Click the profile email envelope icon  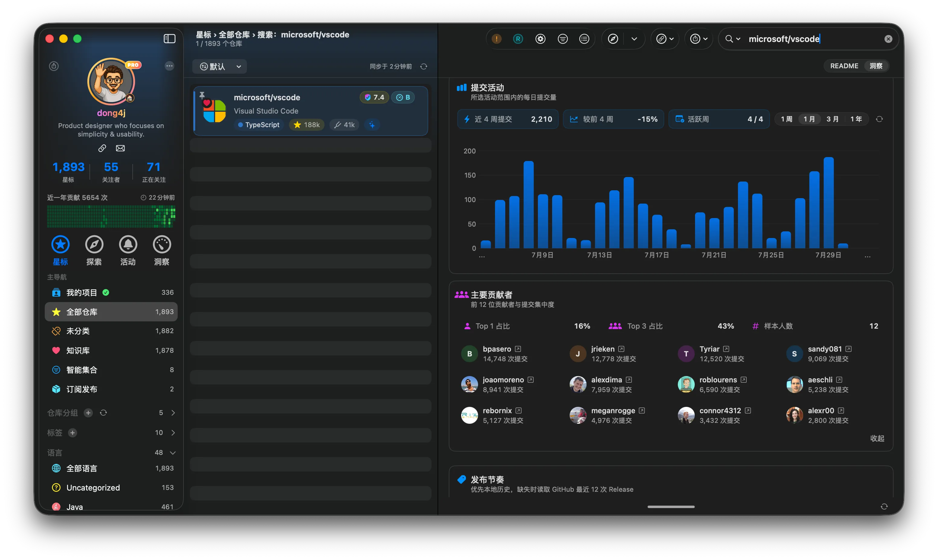tap(120, 148)
